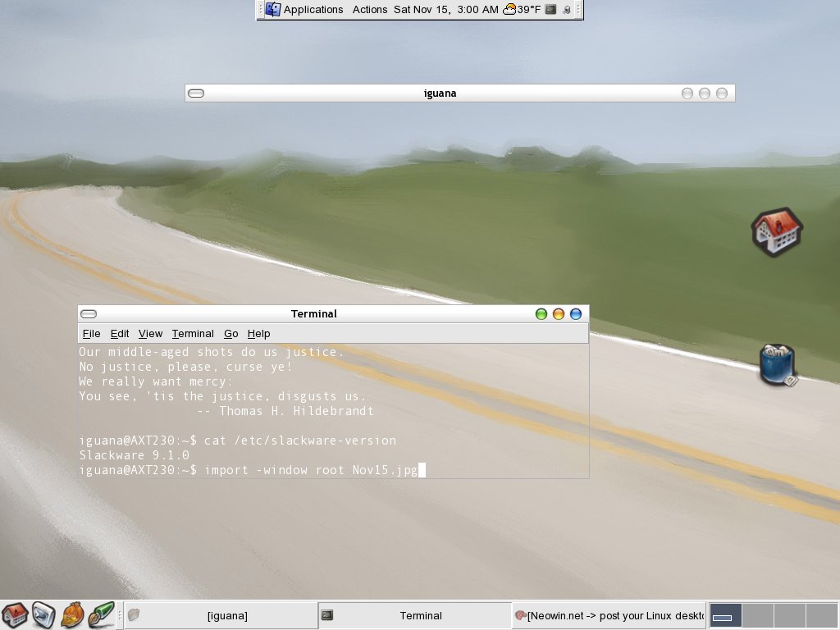The width and height of the screenshot is (840, 630).
Task: Click middle gray button on iguana title bar
Action: coord(705,94)
